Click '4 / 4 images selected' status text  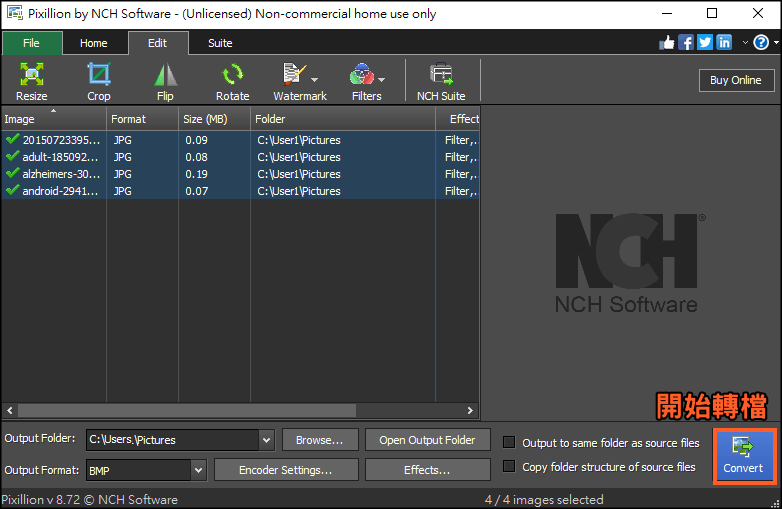point(544,500)
